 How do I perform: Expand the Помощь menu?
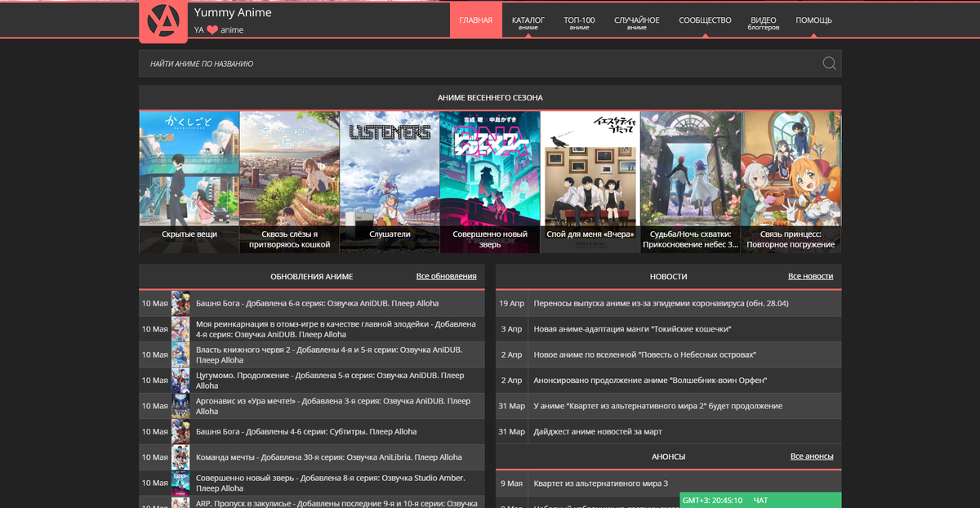coord(813,20)
